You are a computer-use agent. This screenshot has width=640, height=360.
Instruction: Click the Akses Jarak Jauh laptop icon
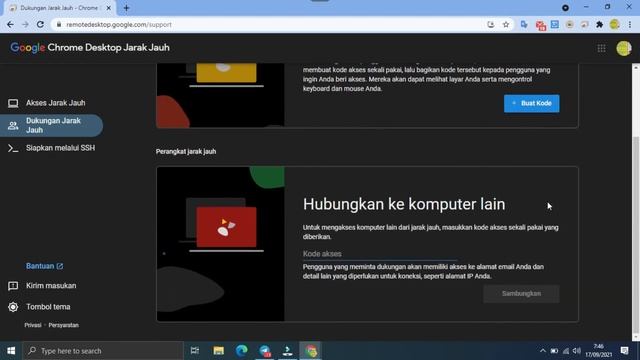click(x=13, y=103)
